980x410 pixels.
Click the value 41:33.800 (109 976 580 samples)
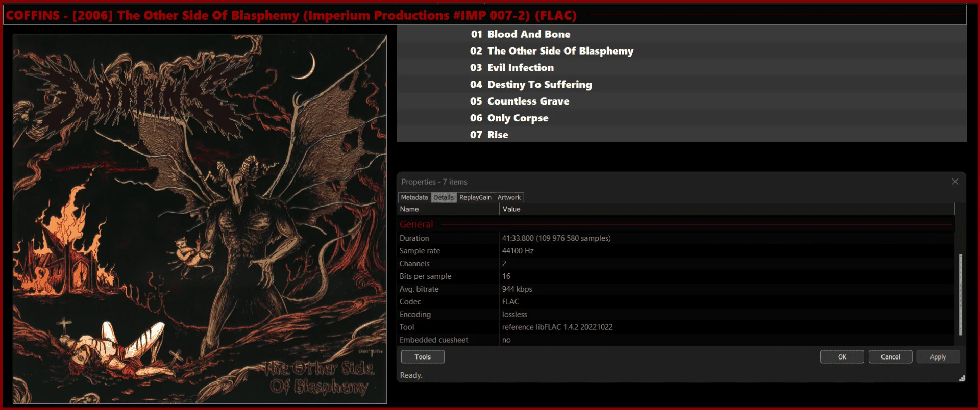click(x=556, y=238)
